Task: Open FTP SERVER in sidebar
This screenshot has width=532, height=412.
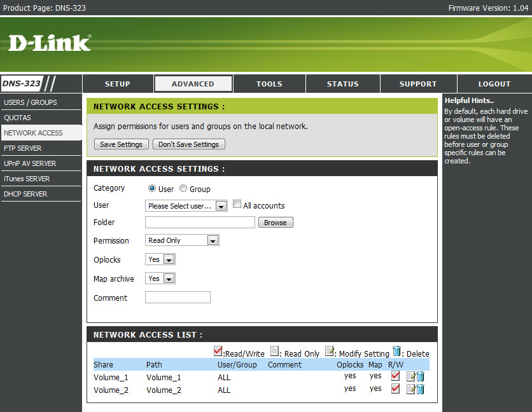Action: coord(41,148)
